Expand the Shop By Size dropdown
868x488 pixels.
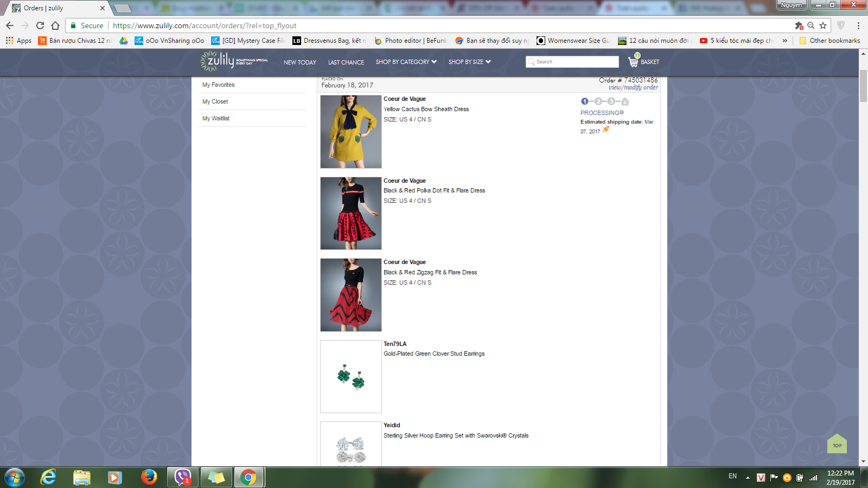(469, 62)
